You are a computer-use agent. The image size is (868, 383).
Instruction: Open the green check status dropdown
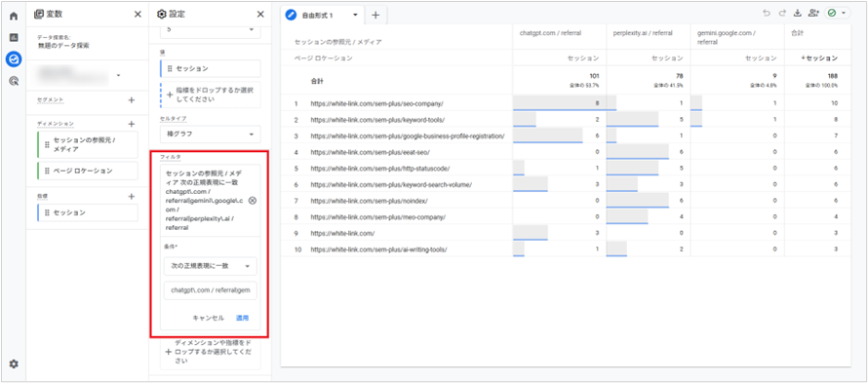point(838,14)
